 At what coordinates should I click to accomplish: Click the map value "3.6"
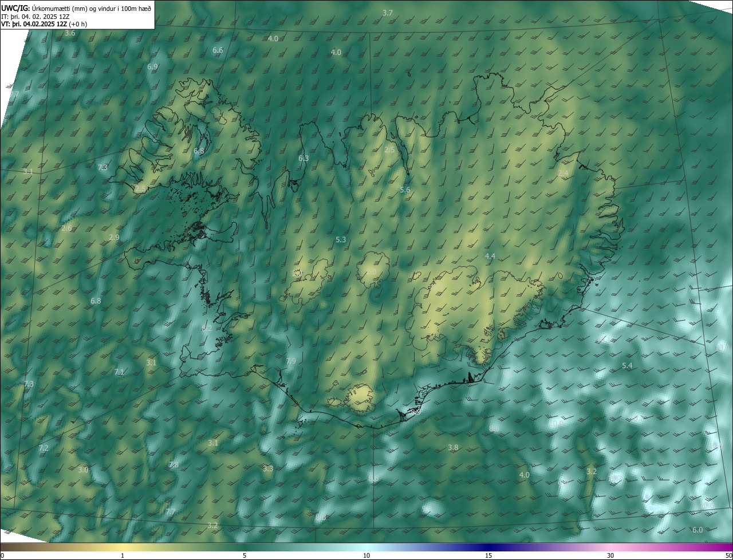(x=70, y=33)
